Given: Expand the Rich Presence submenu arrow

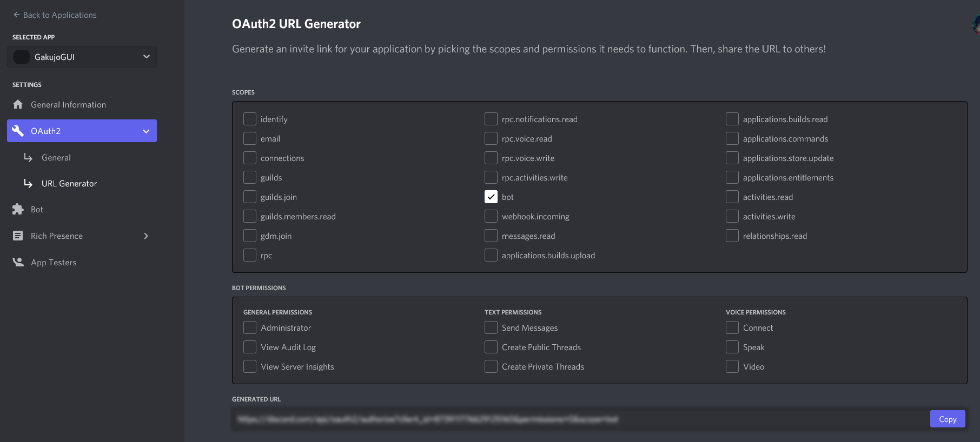Looking at the screenshot, I should [146, 236].
